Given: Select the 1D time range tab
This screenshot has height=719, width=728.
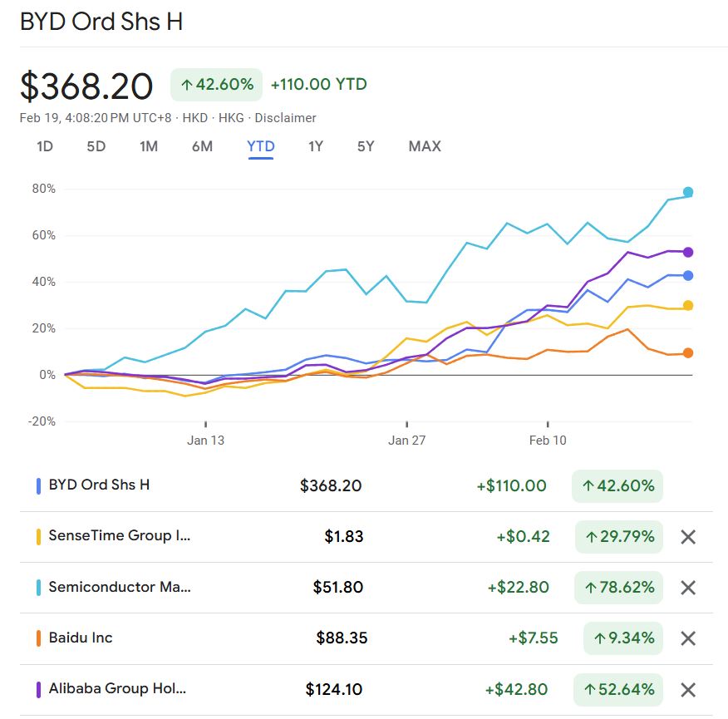Looking at the screenshot, I should 45,147.
